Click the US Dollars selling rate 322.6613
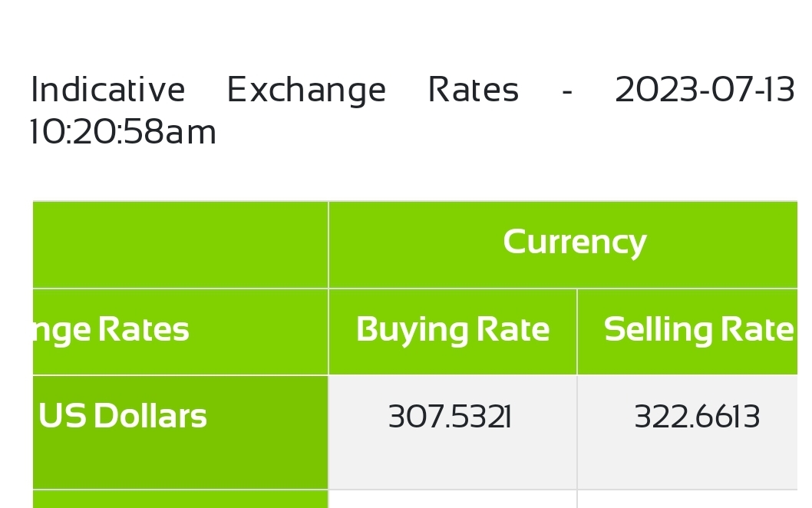Image resolution: width=812 pixels, height=508 pixels. click(x=697, y=418)
